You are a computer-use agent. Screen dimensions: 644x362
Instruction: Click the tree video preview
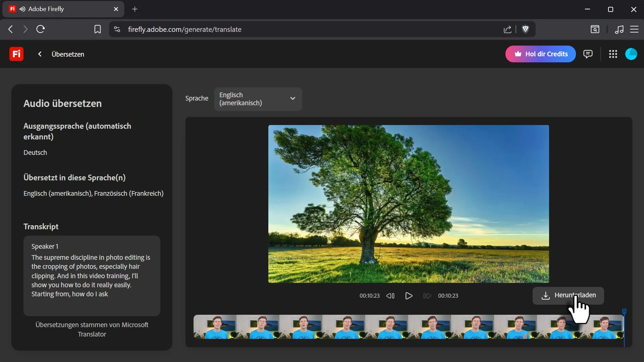point(409,204)
